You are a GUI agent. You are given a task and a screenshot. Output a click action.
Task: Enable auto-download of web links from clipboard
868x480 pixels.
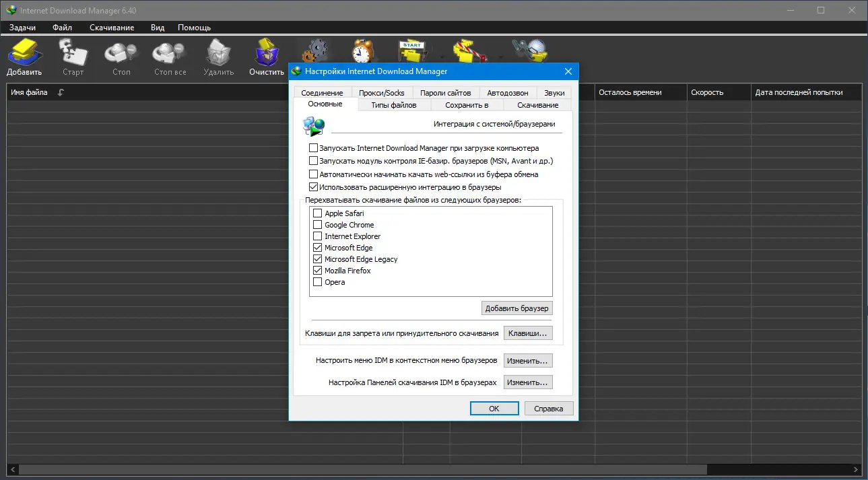[x=313, y=174]
